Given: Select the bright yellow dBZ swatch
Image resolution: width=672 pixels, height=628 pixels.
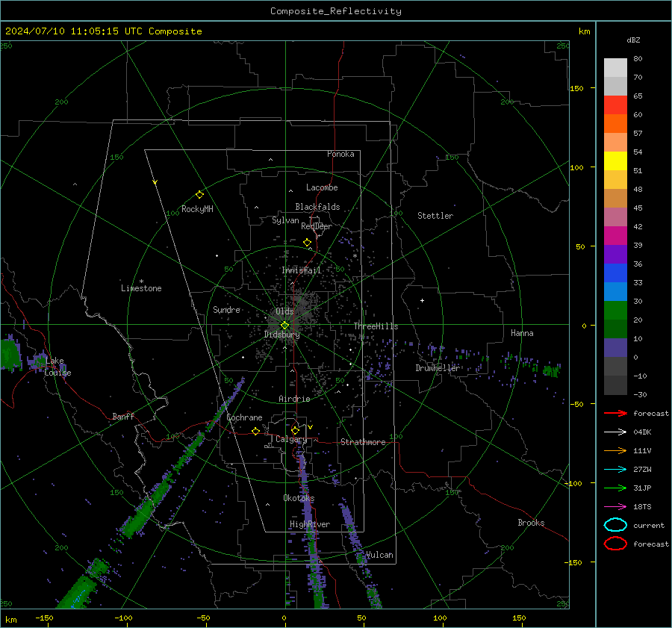Looking at the screenshot, I should [x=615, y=161].
